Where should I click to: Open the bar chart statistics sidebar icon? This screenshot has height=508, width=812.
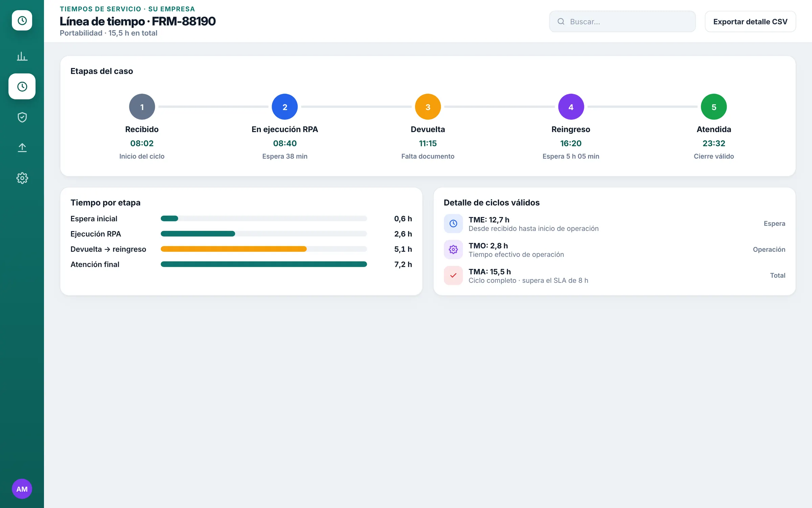click(22, 56)
